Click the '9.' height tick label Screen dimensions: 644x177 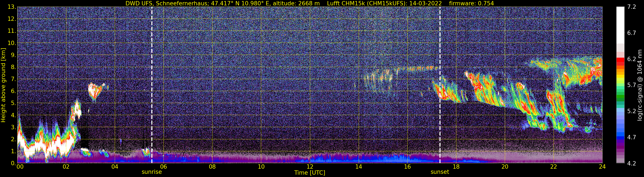click(x=13, y=55)
